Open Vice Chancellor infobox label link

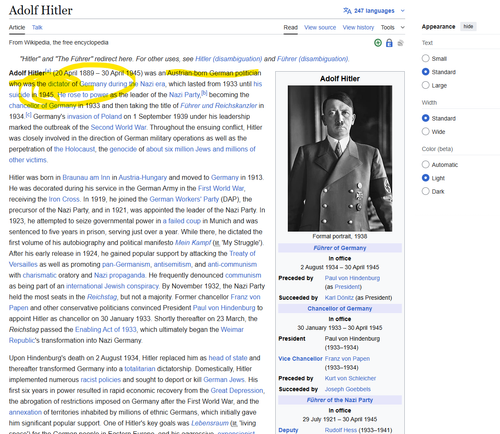tap(300, 359)
